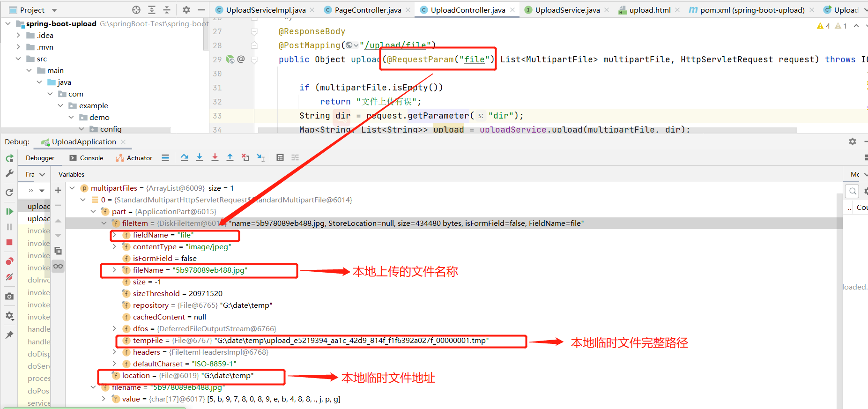Image resolution: width=868 pixels, height=409 pixels.
Task: Pin the debug tab with pin icon
Action: pos(9,335)
